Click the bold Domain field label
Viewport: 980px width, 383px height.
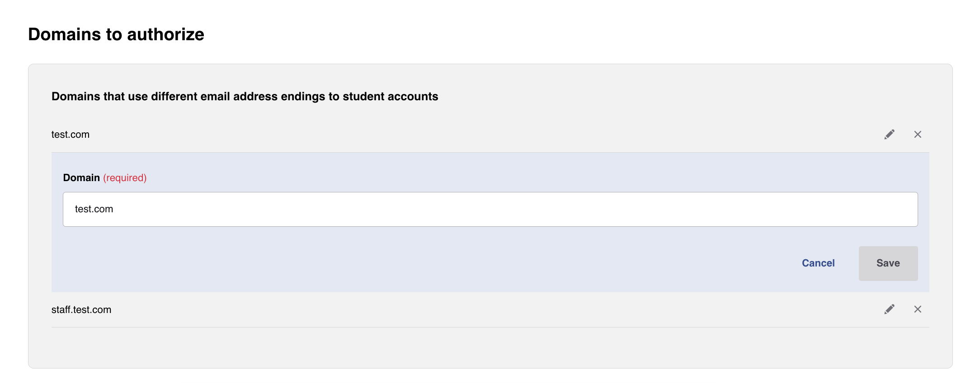pyautogui.click(x=81, y=177)
